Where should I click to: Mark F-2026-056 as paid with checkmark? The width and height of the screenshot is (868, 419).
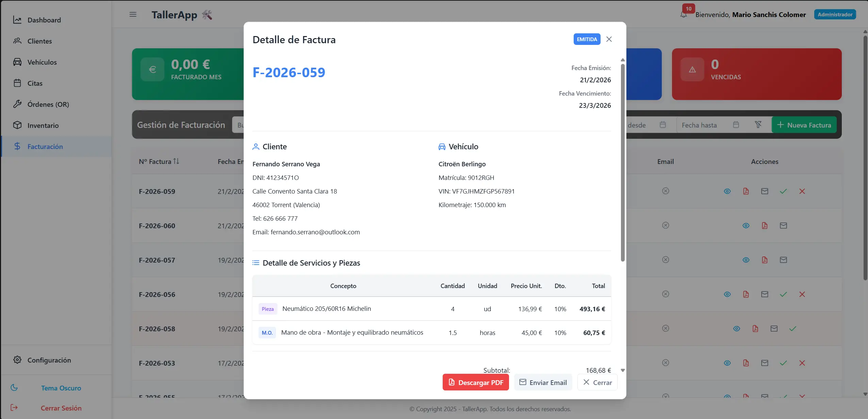click(x=783, y=294)
